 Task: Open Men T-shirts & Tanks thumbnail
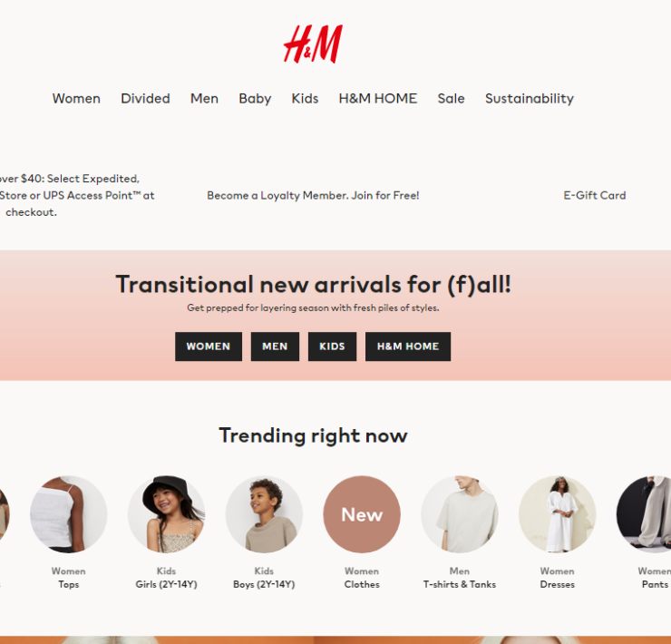(x=460, y=514)
